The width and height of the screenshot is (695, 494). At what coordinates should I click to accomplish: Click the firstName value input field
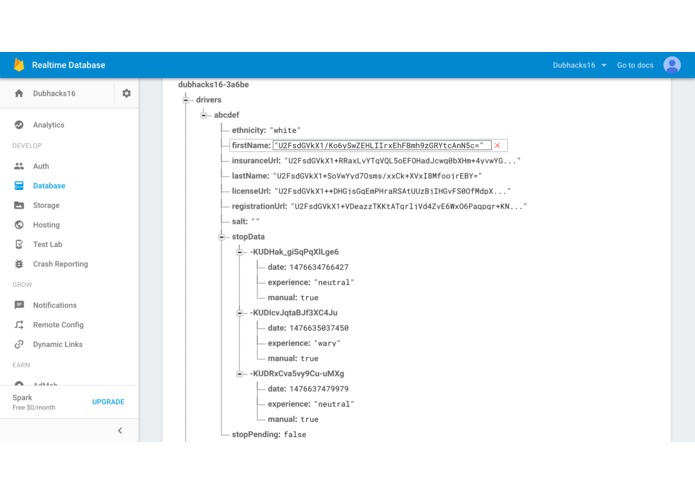coord(382,145)
